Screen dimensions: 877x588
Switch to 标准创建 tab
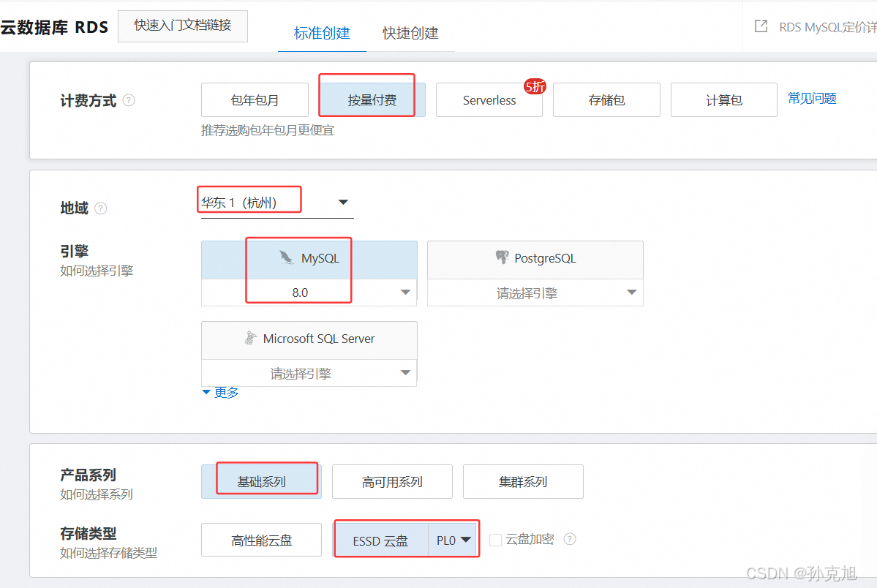pyautogui.click(x=322, y=33)
